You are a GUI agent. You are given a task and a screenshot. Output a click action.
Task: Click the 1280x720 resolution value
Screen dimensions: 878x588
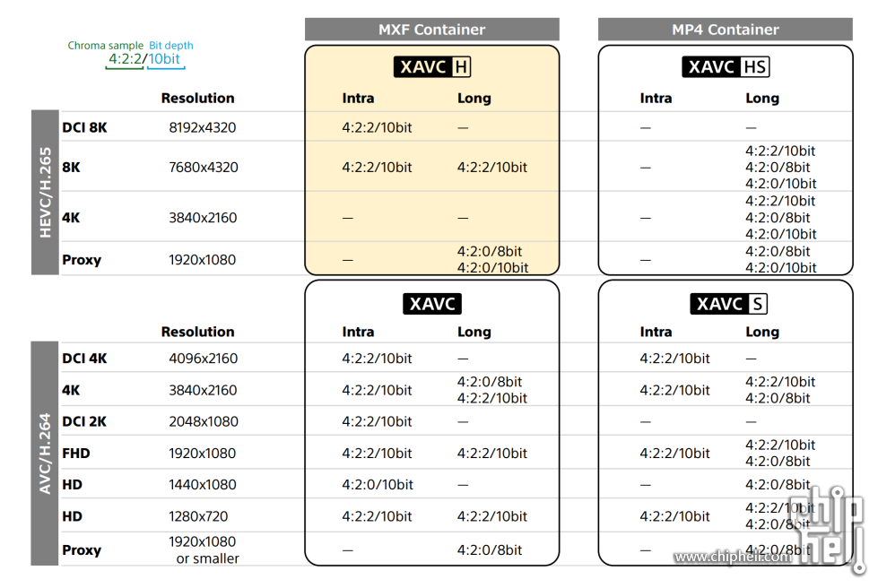tap(198, 516)
